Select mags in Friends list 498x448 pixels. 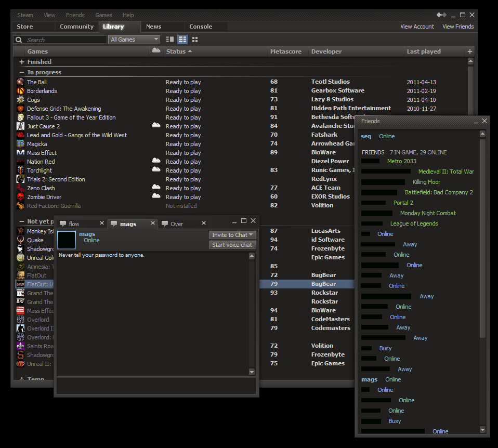click(x=369, y=379)
